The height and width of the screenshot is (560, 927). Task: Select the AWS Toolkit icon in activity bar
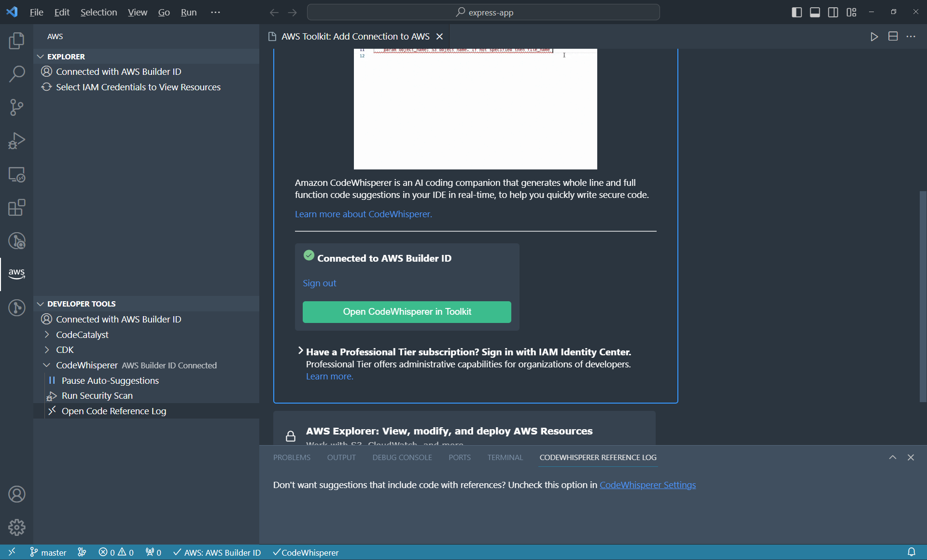coord(16,274)
